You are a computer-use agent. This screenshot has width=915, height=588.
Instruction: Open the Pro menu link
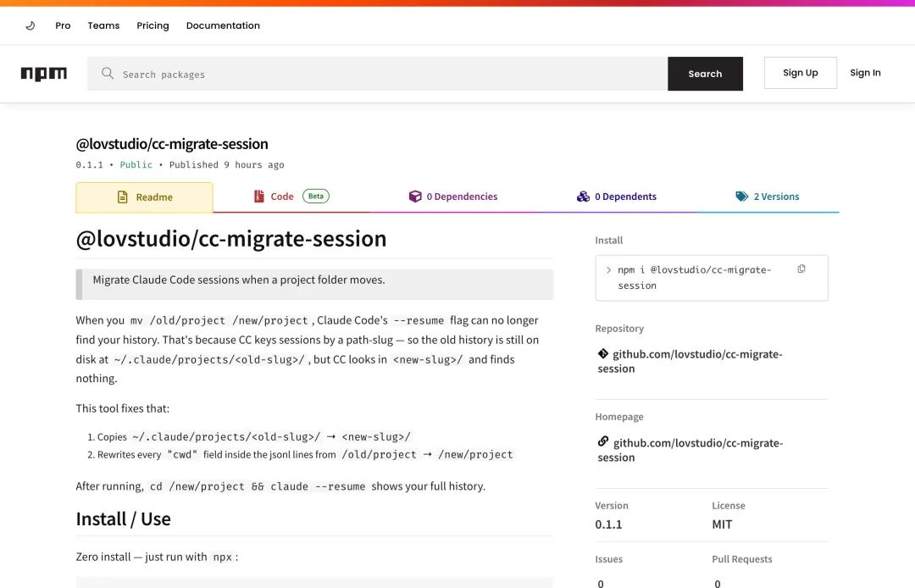(x=63, y=25)
